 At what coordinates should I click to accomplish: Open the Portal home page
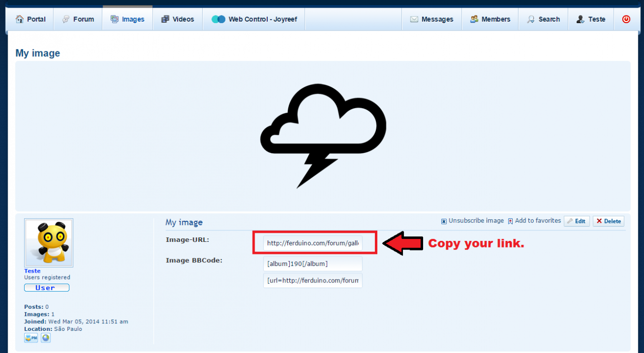tap(31, 19)
